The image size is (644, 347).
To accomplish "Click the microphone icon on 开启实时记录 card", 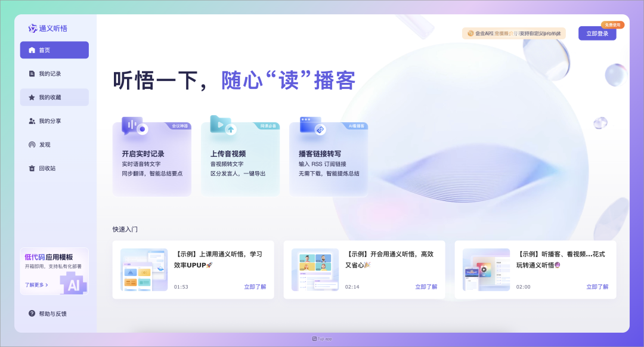I will 135,126.
